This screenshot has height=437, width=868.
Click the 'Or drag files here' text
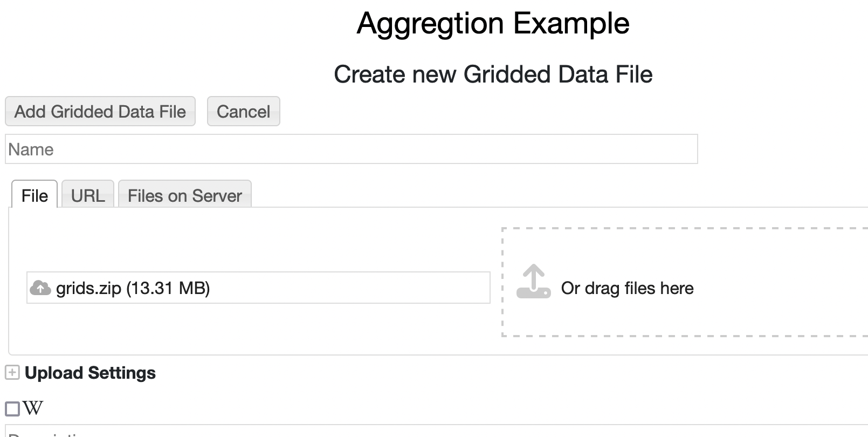[x=627, y=288]
